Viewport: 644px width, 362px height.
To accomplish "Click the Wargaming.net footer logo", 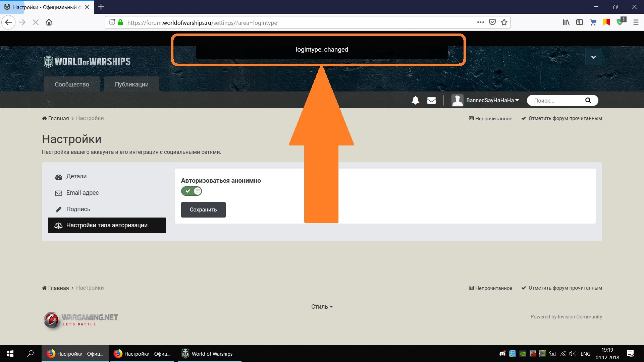I will (x=81, y=320).
